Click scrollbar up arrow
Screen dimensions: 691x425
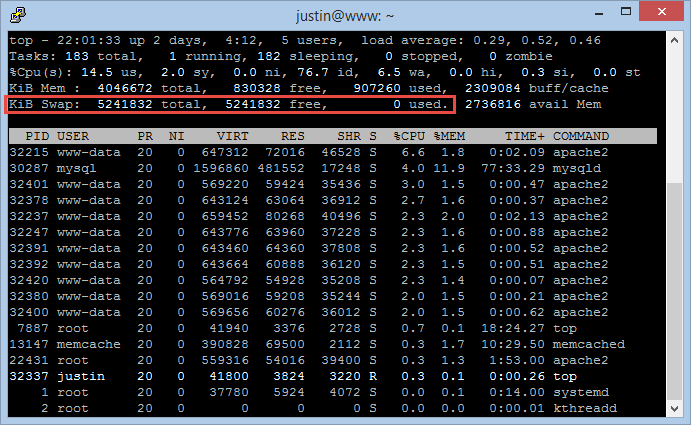point(674,40)
